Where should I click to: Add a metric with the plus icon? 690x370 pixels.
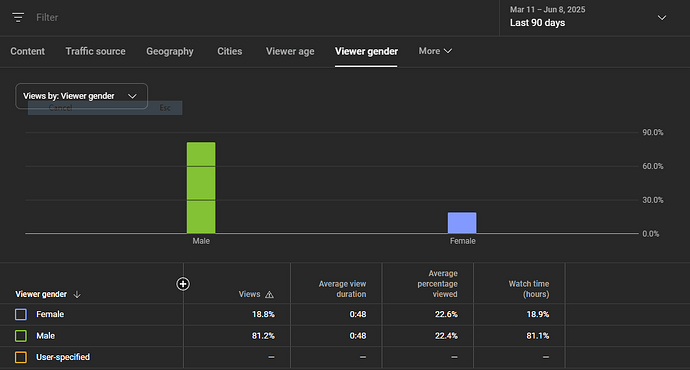click(x=183, y=284)
